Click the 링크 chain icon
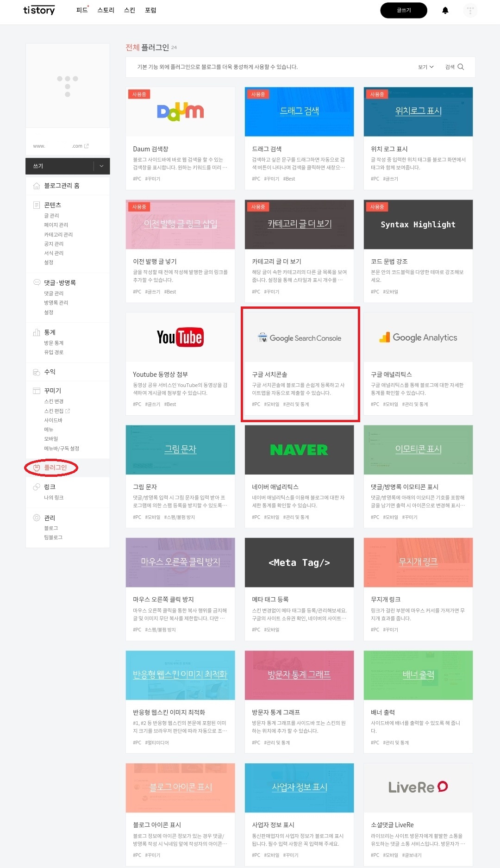This screenshot has width=500, height=868. coord(37,487)
